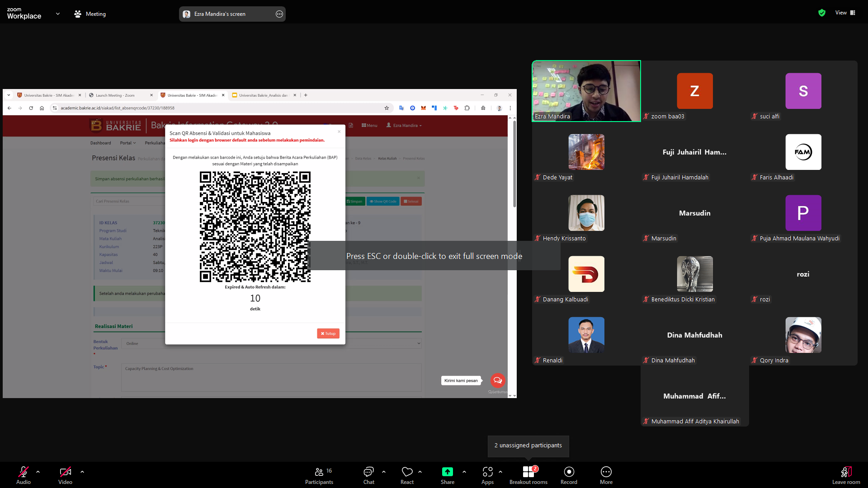The width and height of the screenshot is (868, 488).
Task: Change layout with the View button
Action: [845, 13]
